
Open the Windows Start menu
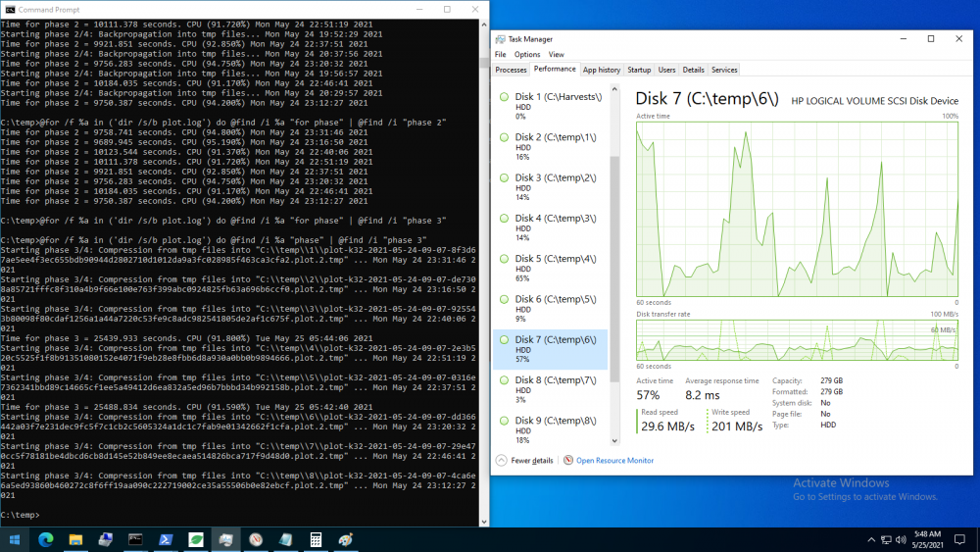[15, 539]
